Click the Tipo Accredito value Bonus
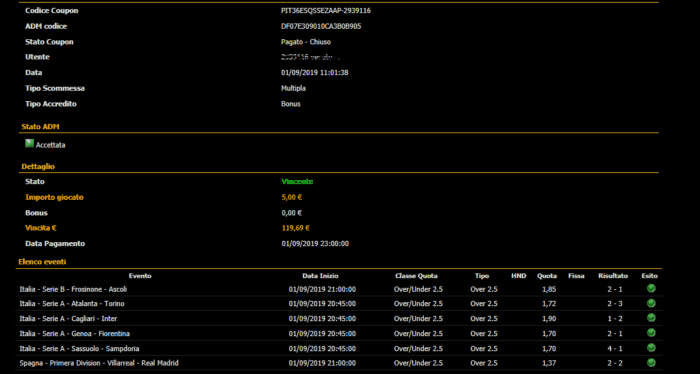 tap(291, 104)
